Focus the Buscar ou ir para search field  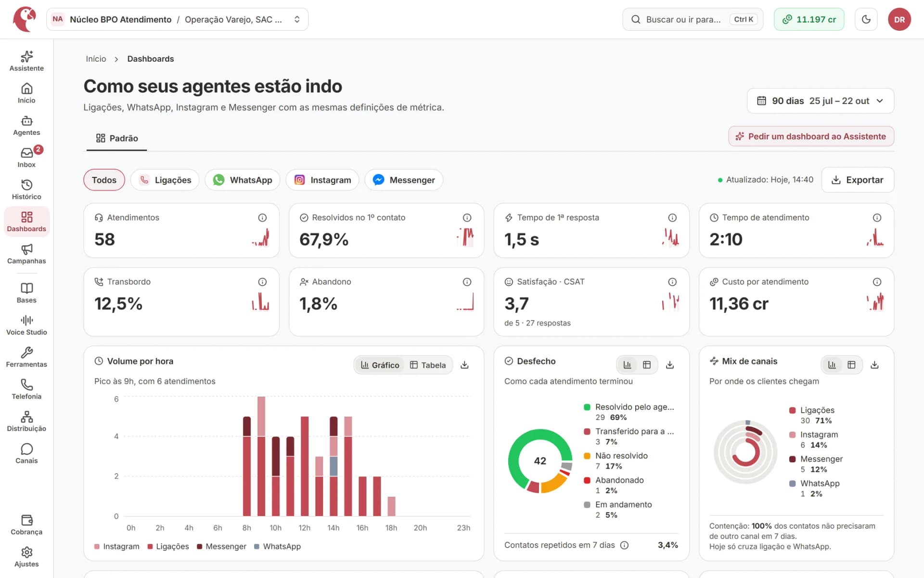pos(693,19)
